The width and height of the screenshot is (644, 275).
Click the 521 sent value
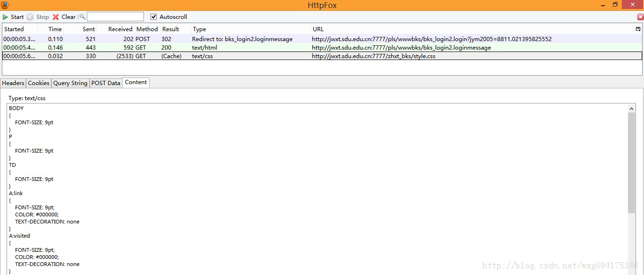pyautogui.click(x=91, y=39)
